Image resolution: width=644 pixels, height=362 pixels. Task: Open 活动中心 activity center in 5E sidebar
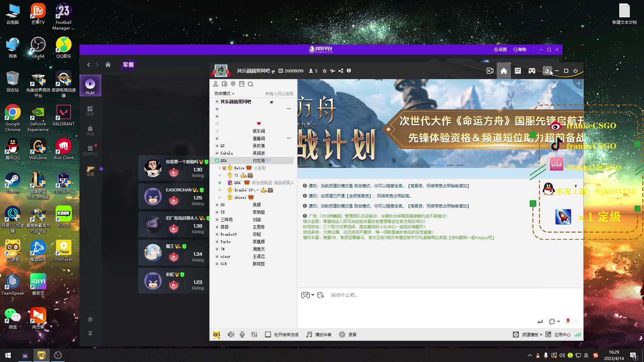90,150
